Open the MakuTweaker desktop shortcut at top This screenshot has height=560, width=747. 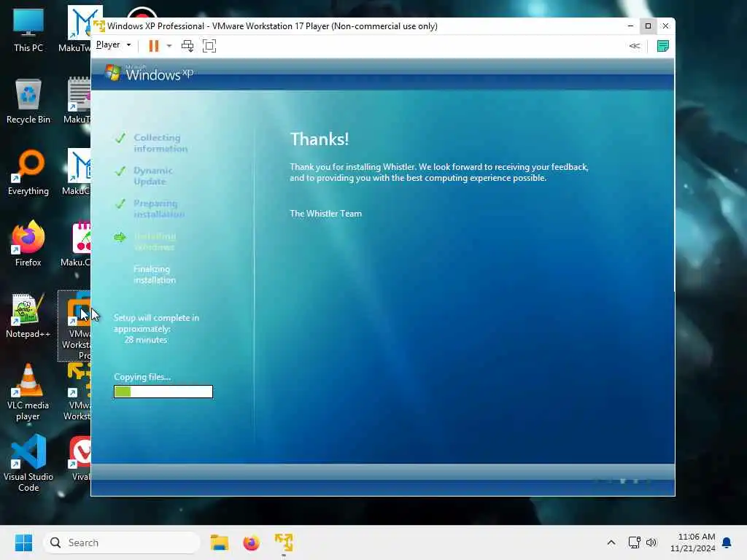click(79, 28)
